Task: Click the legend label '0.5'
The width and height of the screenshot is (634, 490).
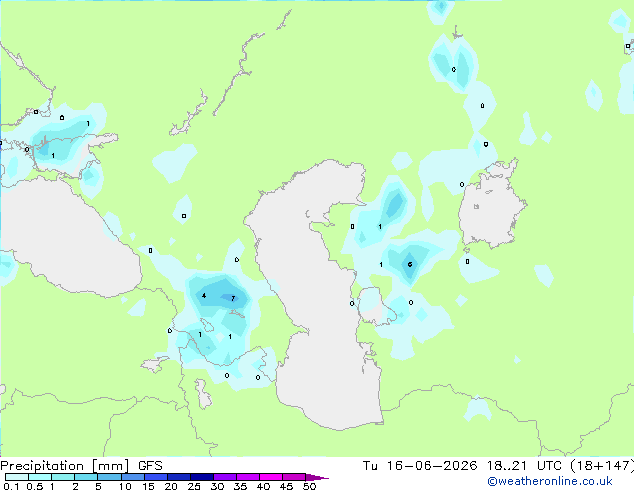Action: [35, 486]
